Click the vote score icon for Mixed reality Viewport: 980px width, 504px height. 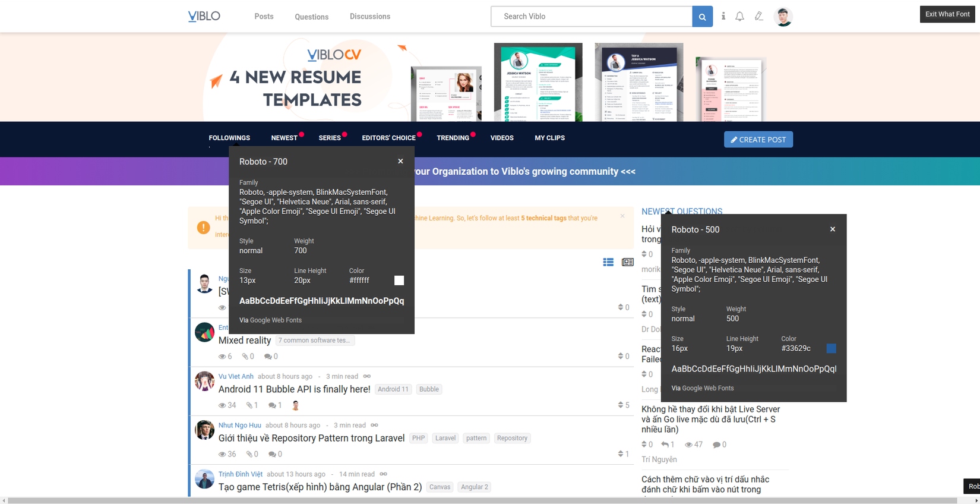(621, 357)
